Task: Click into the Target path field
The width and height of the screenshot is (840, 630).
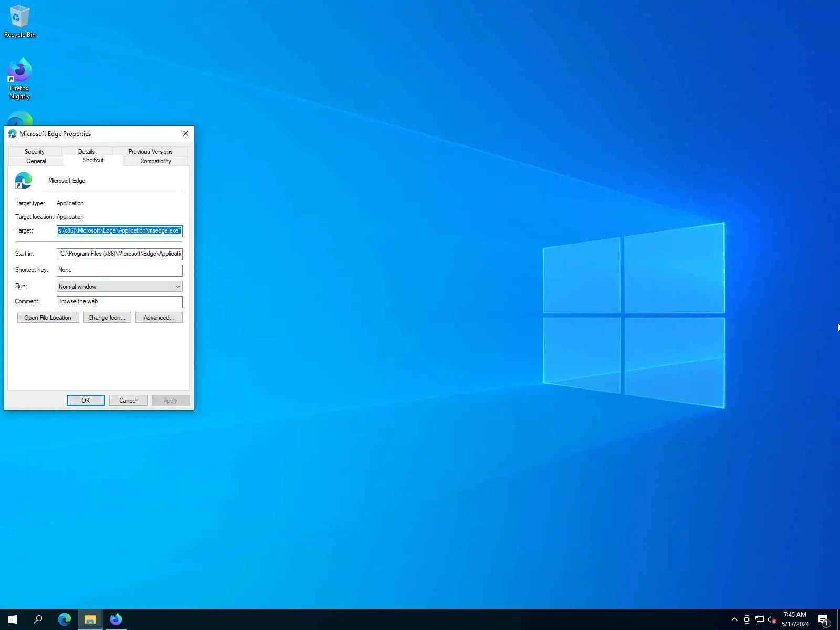Action: coord(120,231)
